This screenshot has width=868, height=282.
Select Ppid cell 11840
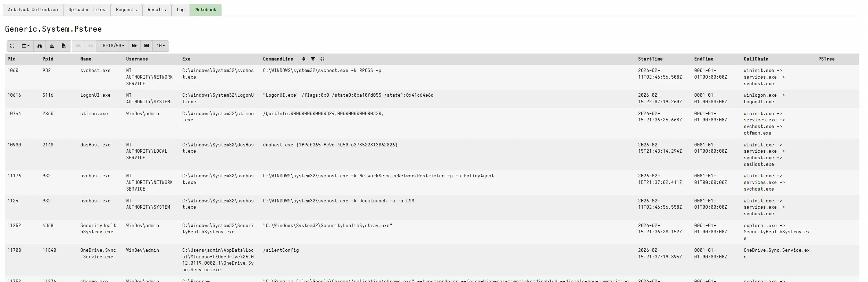click(x=49, y=250)
